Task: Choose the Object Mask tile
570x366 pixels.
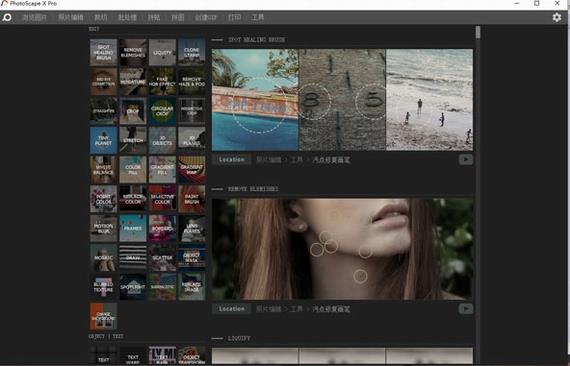Action: click(192, 258)
